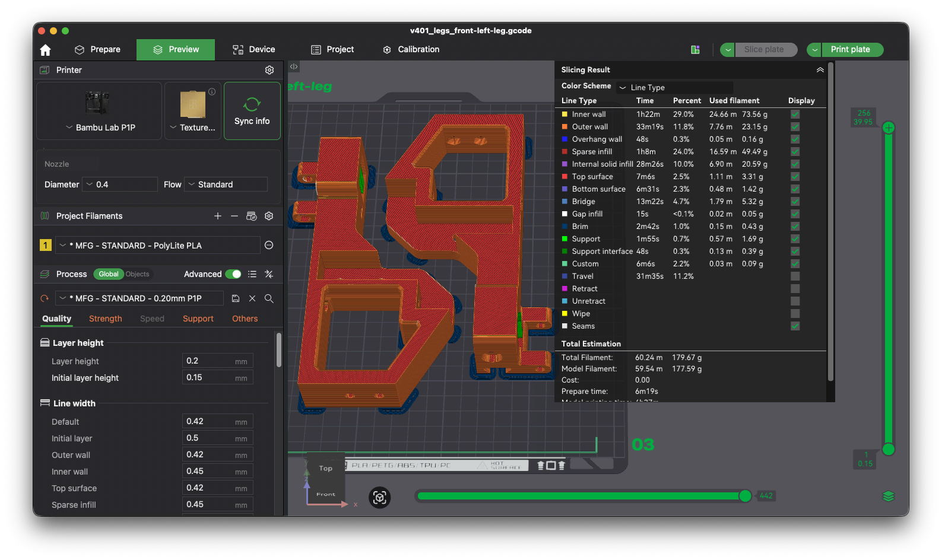Collapse the Slicing Result panel
Screen dimensions: 942x560
coord(820,70)
